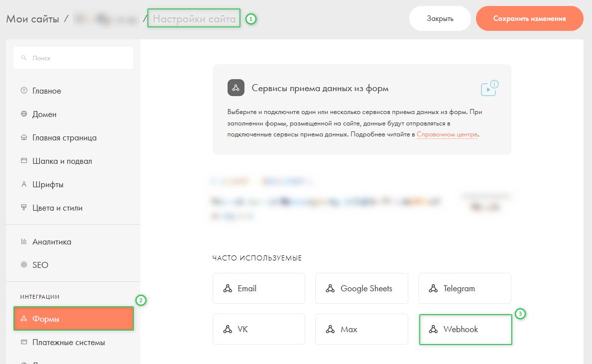This screenshot has width=592, height=364.
Task: Click the icon in the Email card
Action: [228, 288]
